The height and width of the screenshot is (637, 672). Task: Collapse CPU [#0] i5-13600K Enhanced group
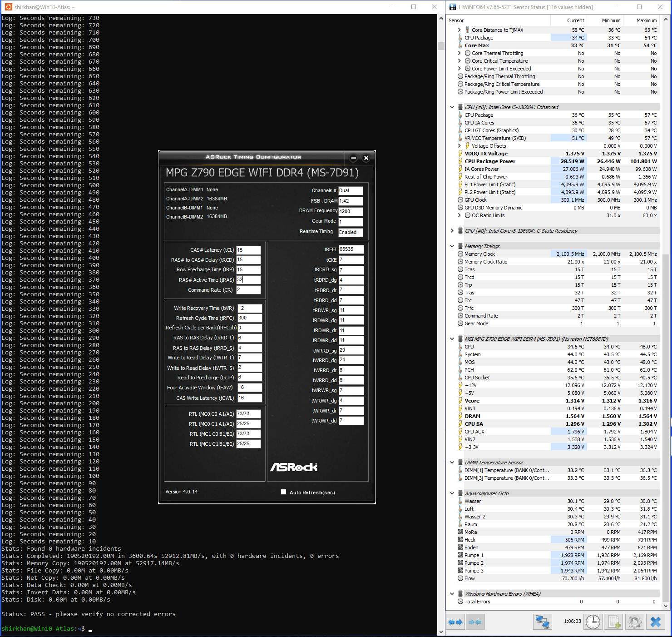(x=452, y=107)
